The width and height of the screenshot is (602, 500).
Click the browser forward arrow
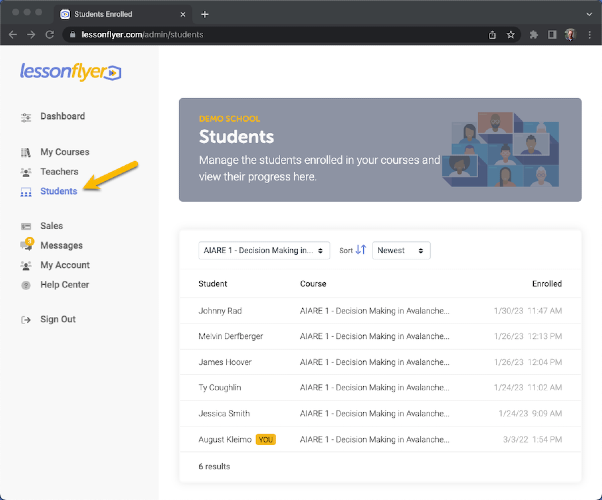(x=31, y=35)
